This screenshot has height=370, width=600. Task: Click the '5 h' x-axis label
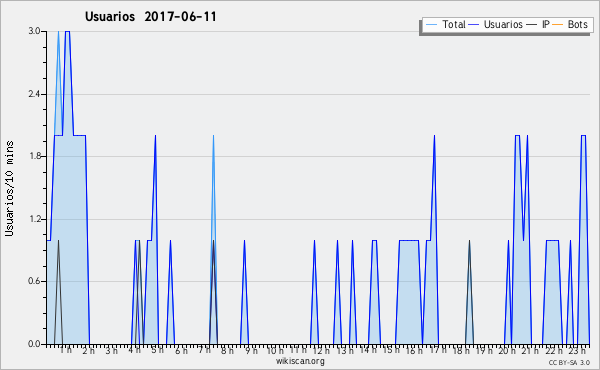pos(157,350)
